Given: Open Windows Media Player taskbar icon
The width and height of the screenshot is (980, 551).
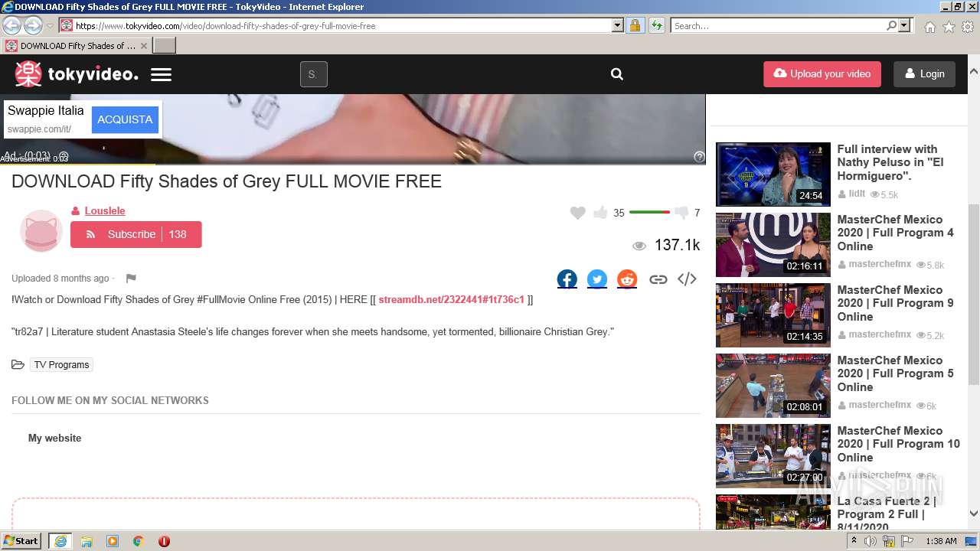Looking at the screenshot, I should (113, 541).
